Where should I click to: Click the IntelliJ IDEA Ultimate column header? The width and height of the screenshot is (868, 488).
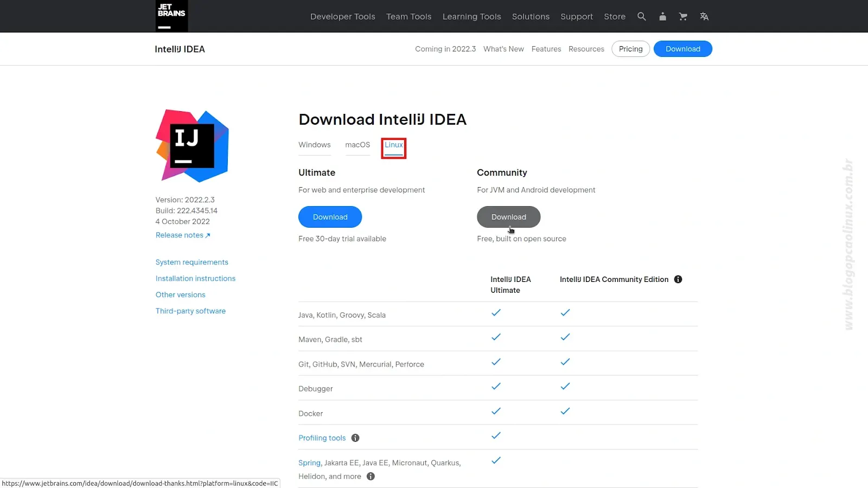point(510,285)
